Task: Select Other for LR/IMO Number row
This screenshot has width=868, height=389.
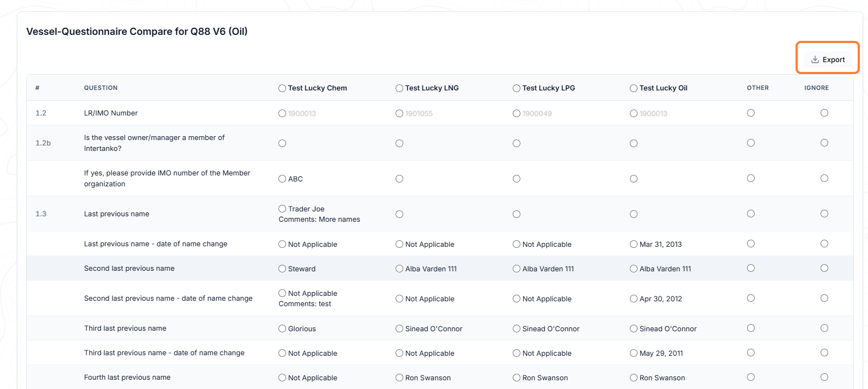Action: [751, 113]
